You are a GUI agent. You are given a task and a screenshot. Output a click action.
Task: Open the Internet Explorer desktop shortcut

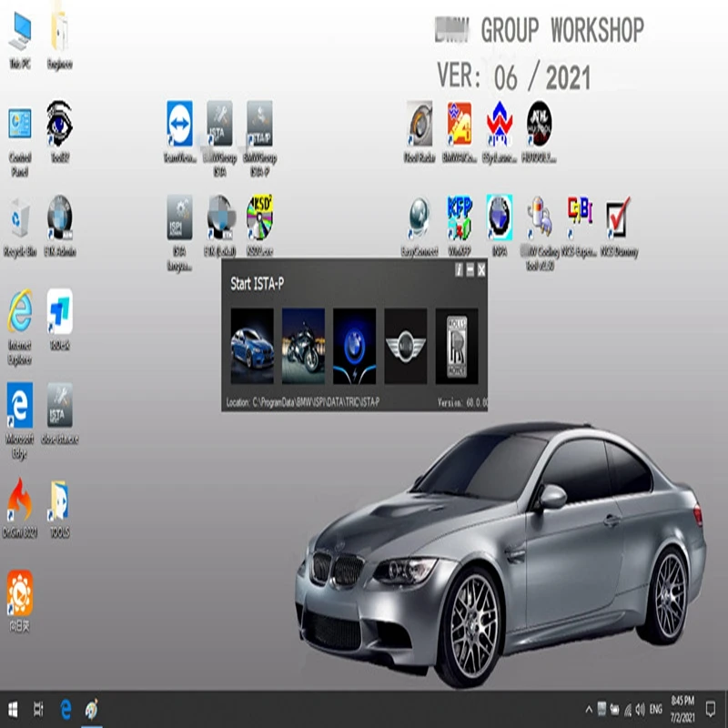(19, 327)
